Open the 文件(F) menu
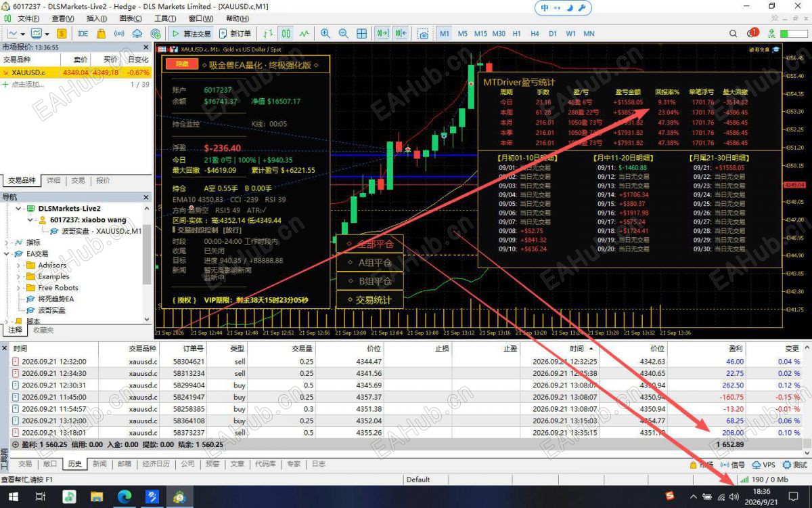Image resolution: width=812 pixels, height=508 pixels. (x=28, y=18)
